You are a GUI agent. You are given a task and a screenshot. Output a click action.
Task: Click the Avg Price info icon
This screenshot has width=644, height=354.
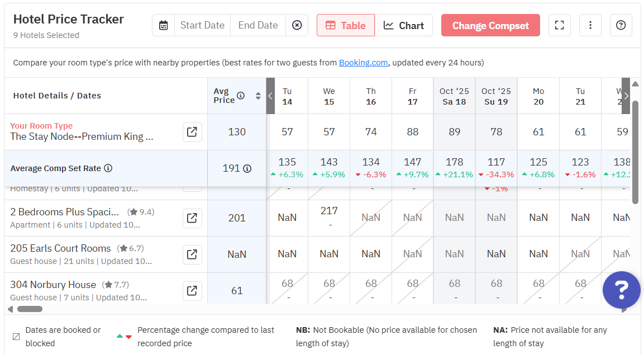coord(241,96)
